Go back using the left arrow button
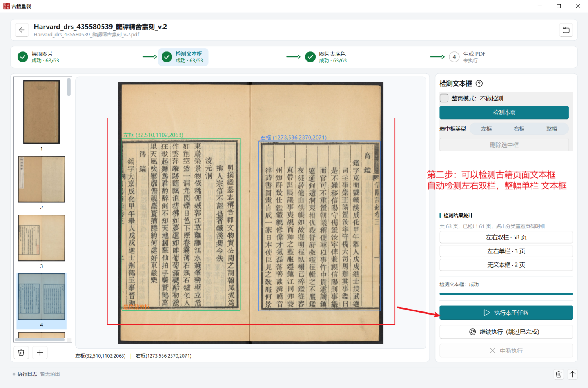This screenshot has width=588, height=388. pos(22,30)
